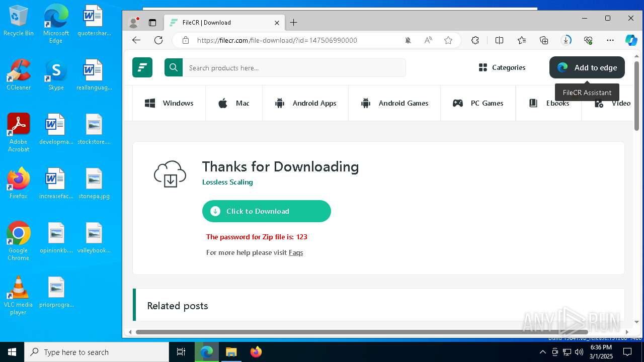Select the stonepa.jpg desktop file

tap(94, 184)
